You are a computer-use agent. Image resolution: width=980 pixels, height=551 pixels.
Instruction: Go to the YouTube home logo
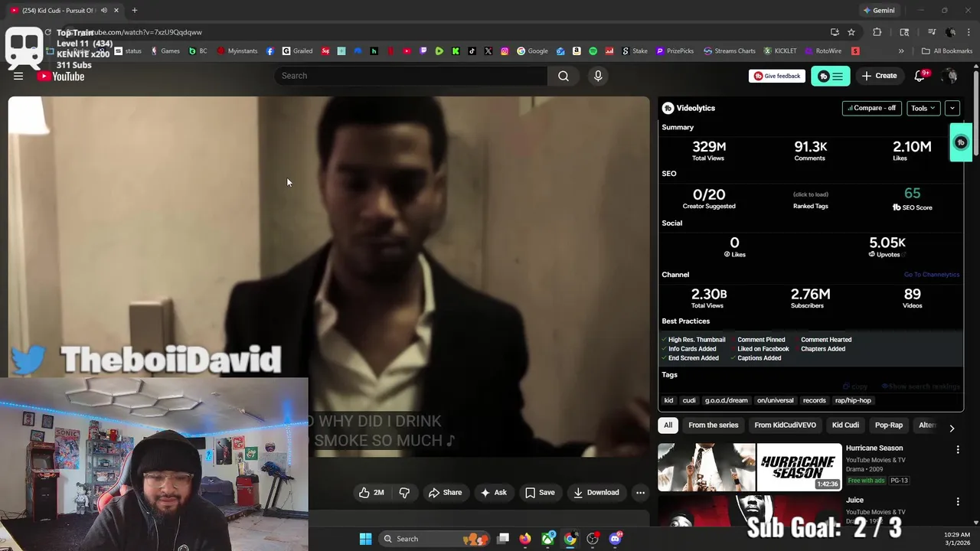click(60, 76)
